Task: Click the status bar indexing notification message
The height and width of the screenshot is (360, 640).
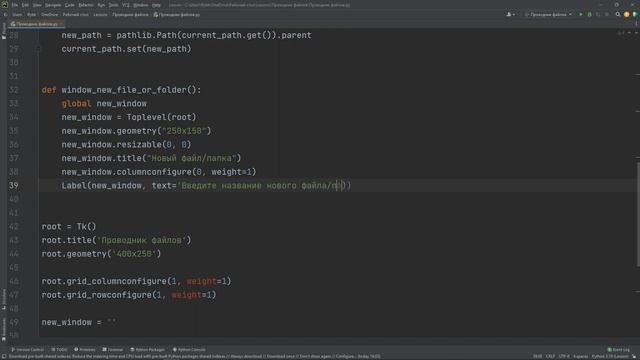Action: [x=195, y=357]
